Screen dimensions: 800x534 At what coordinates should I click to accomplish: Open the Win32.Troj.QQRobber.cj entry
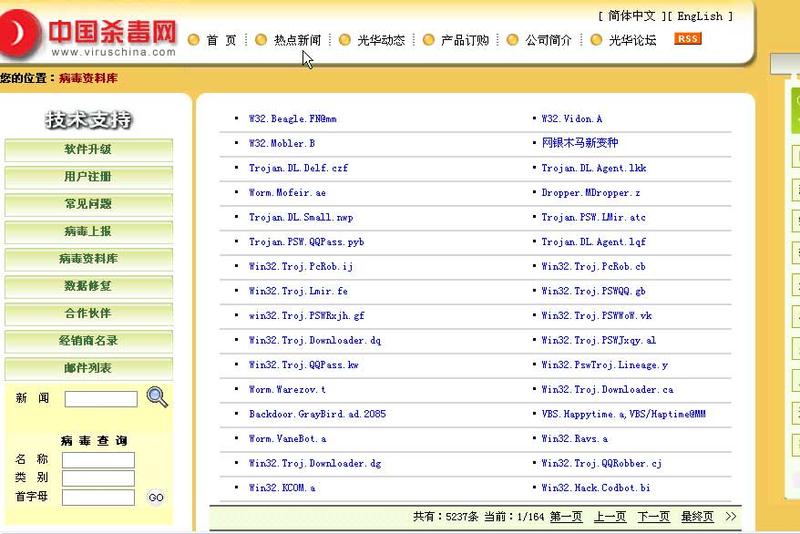click(x=602, y=463)
